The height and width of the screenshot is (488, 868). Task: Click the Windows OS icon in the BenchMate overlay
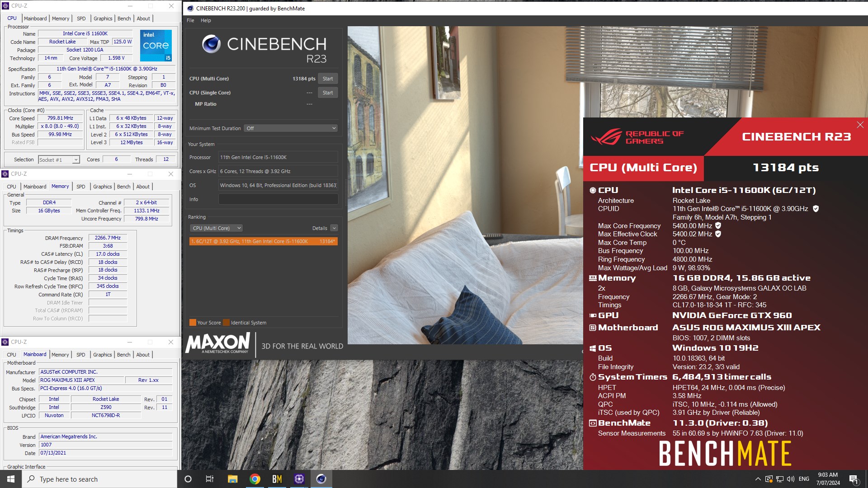tap(593, 348)
